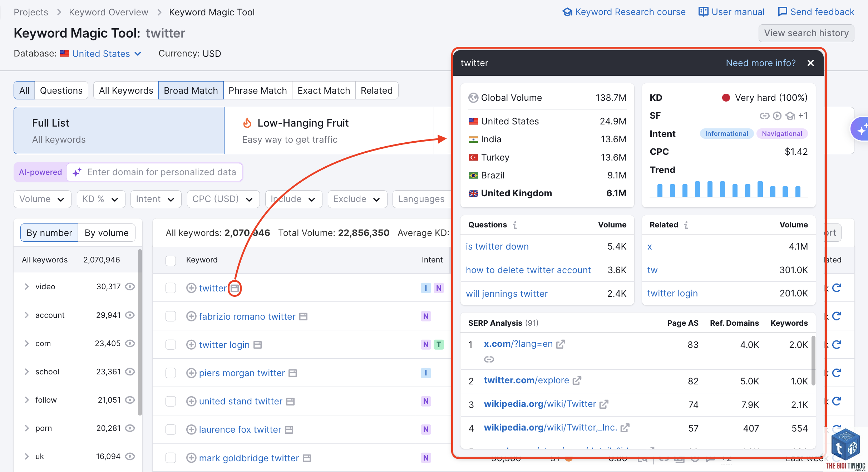
Task: Toggle eye icon for school group
Action: tap(130, 372)
